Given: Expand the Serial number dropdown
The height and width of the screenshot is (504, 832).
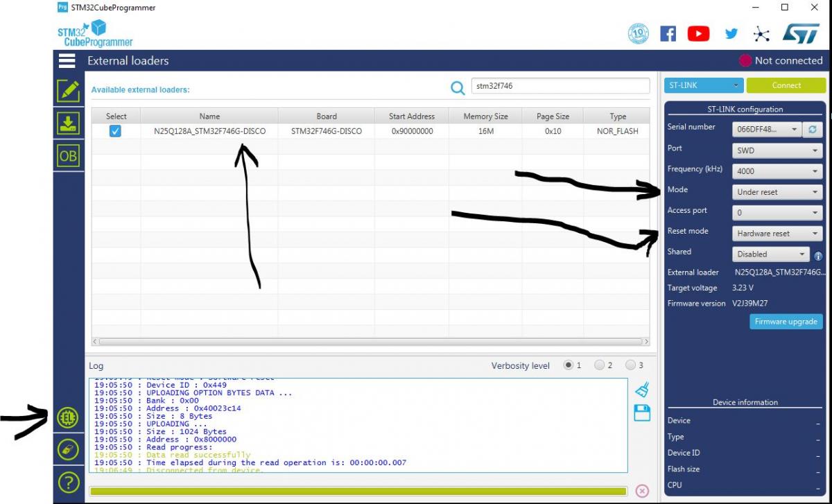Looking at the screenshot, I should coord(766,129).
